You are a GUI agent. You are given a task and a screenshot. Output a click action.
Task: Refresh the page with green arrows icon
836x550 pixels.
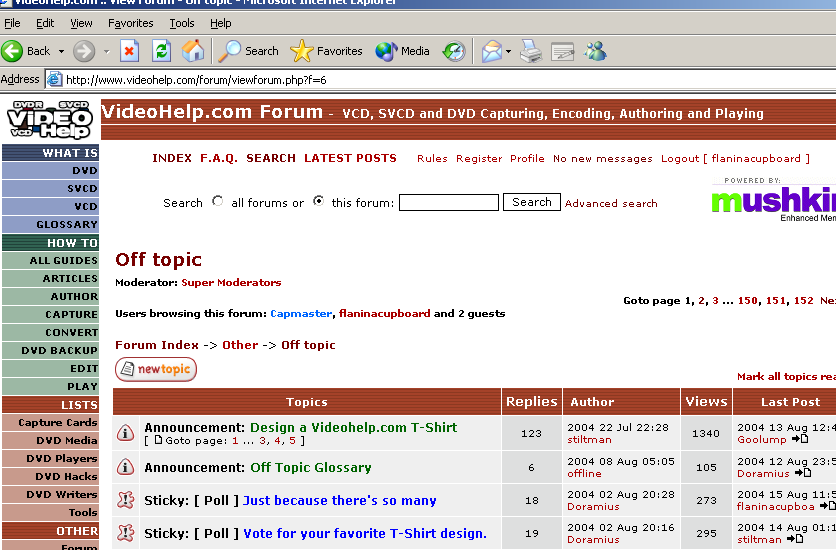[161, 52]
